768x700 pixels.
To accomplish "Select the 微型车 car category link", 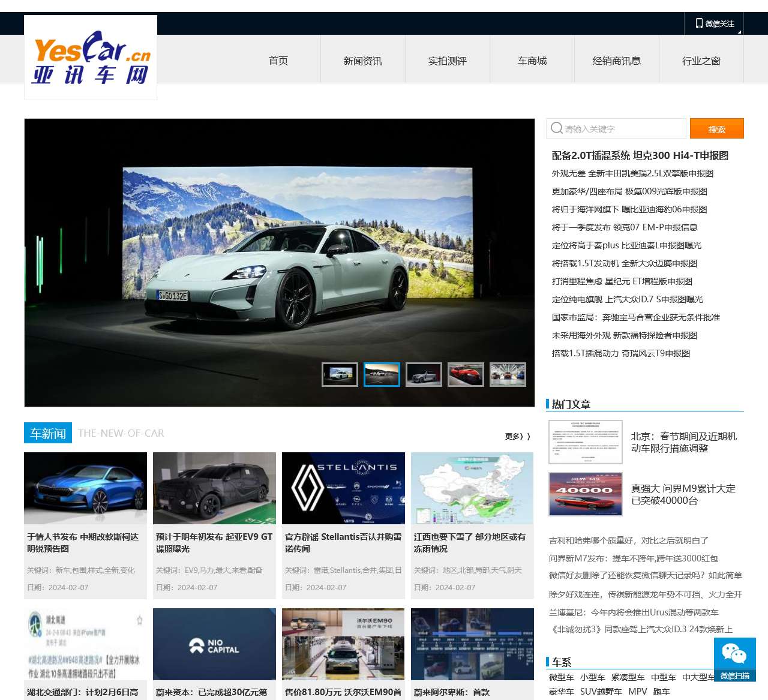I will (561, 677).
